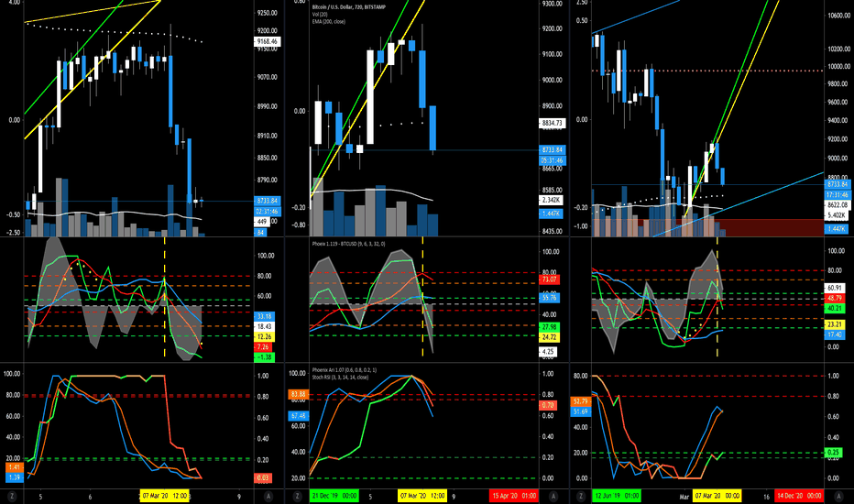This screenshot has width=854, height=504.
Task: Click the orange 52.79 Stoch RSI value
Action: tap(581, 401)
